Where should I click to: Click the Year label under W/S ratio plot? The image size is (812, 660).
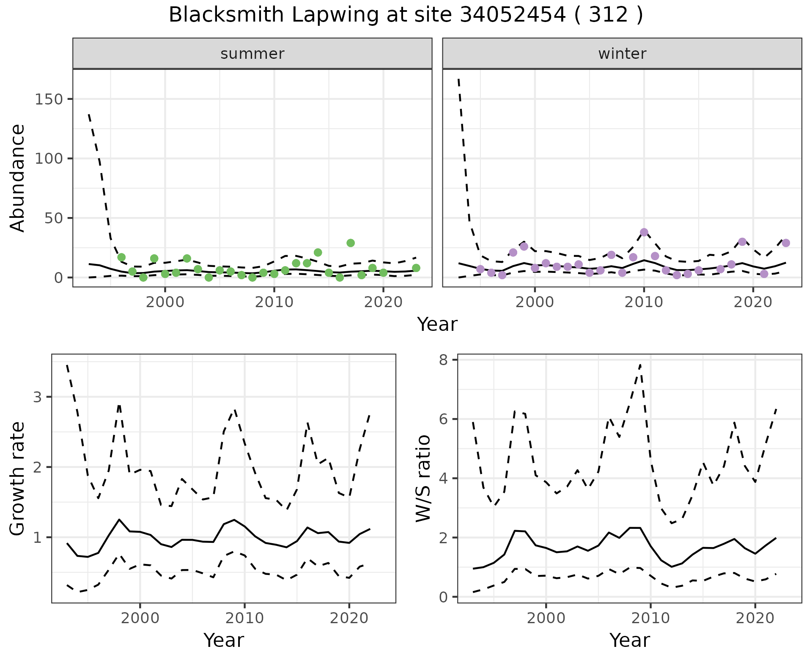[x=629, y=640]
